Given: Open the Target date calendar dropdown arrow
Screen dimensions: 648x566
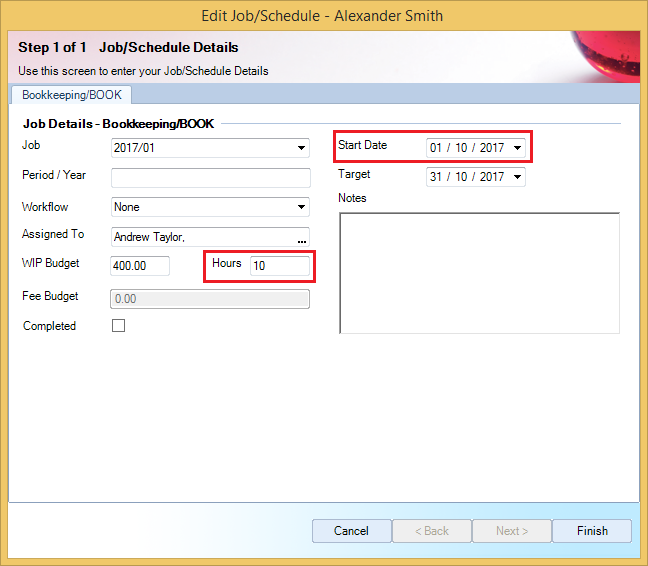Looking at the screenshot, I should 517,177.
